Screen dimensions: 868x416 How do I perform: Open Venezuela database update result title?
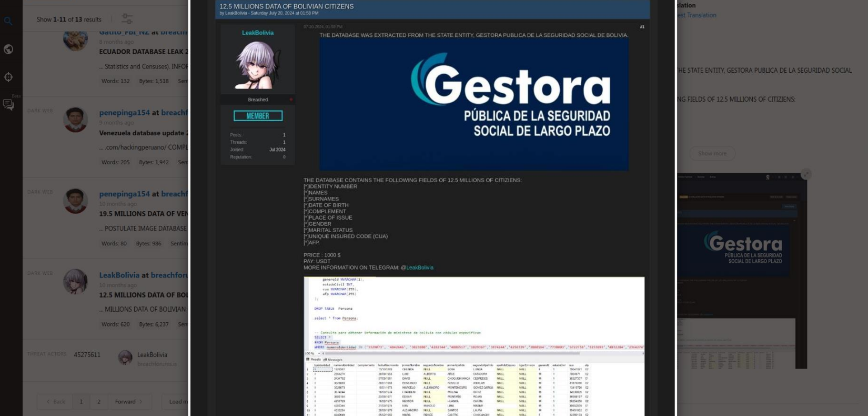(144, 133)
